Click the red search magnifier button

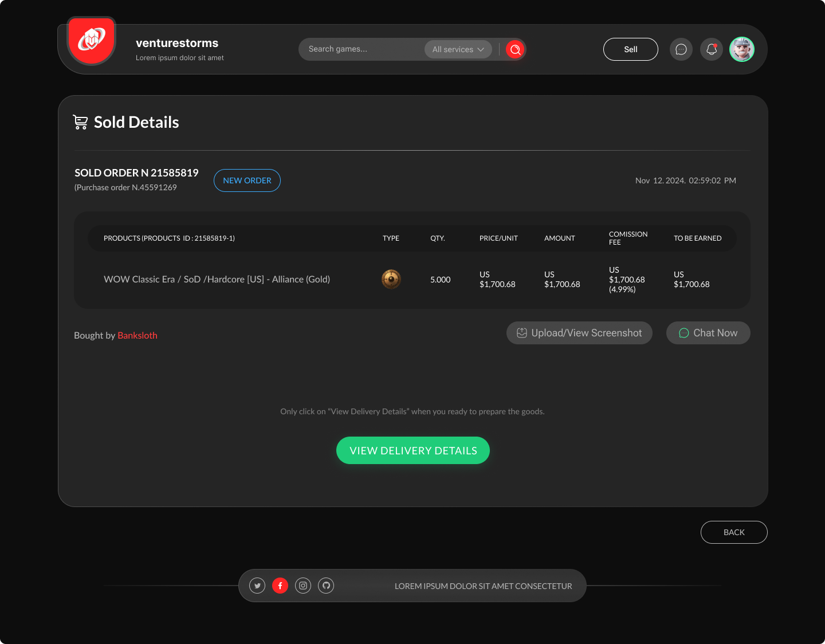pyautogui.click(x=515, y=49)
